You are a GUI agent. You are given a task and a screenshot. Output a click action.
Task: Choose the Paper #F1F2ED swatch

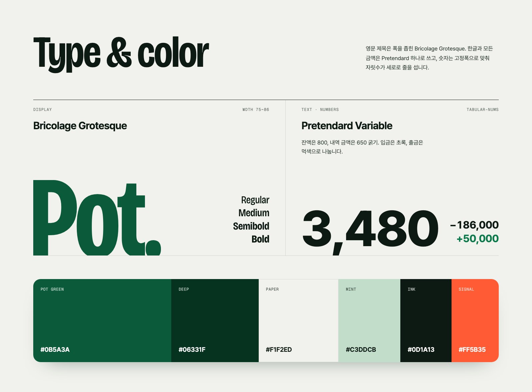click(x=298, y=321)
